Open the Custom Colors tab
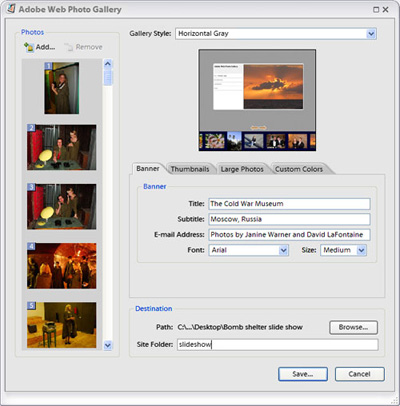400x406 pixels. pos(299,169)
